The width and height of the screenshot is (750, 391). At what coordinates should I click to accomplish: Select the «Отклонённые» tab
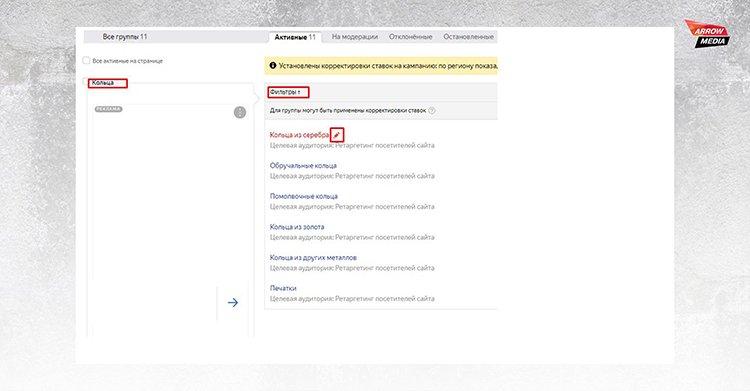point(410,37)
